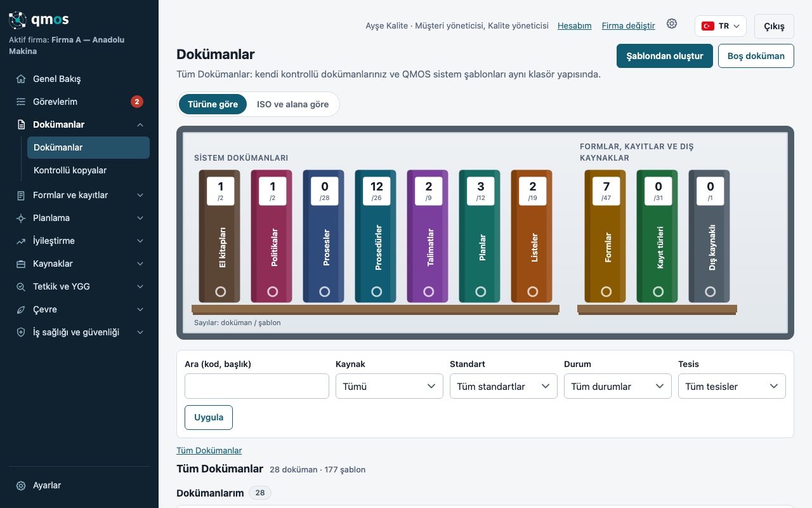812x508 pixels.
Task: Open the Durum filter dropdown
Action: pyautogui.click(x=618, y=386)
